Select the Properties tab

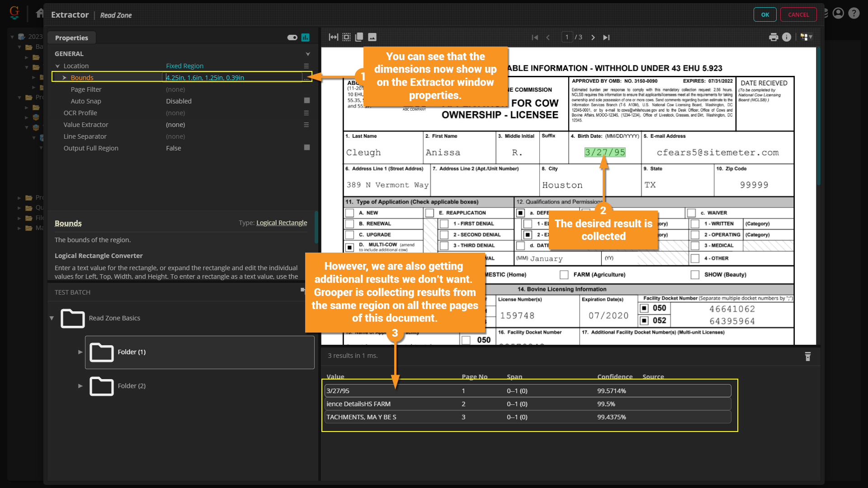click(71, 38)
